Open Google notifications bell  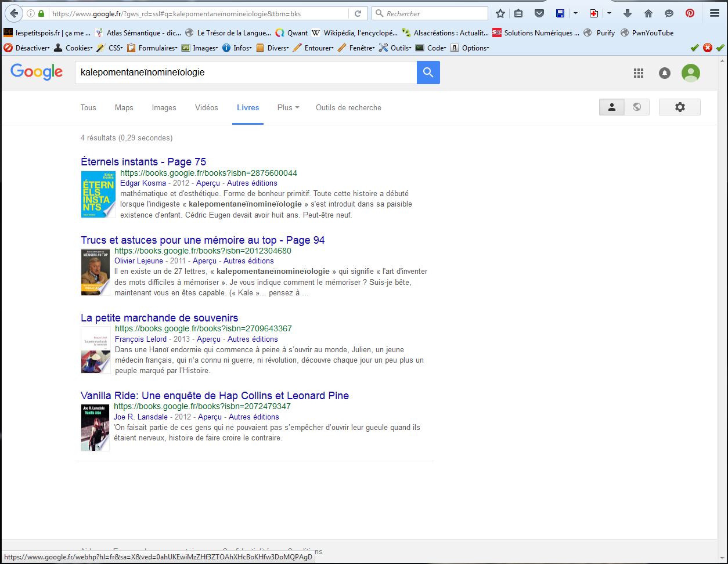665,73
